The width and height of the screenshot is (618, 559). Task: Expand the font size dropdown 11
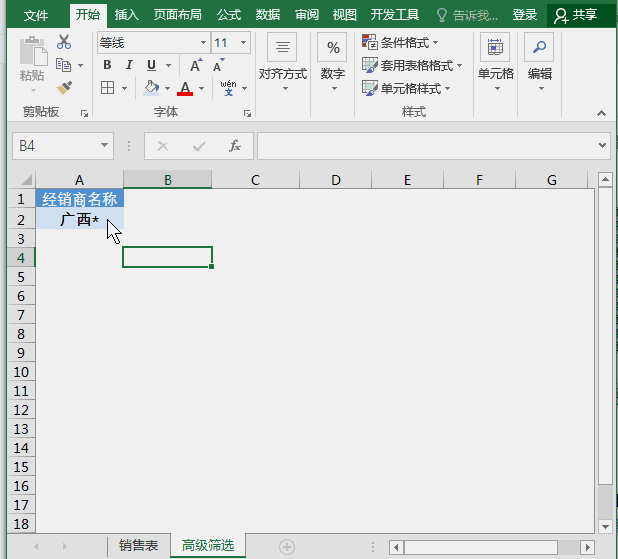pos(244,43)
